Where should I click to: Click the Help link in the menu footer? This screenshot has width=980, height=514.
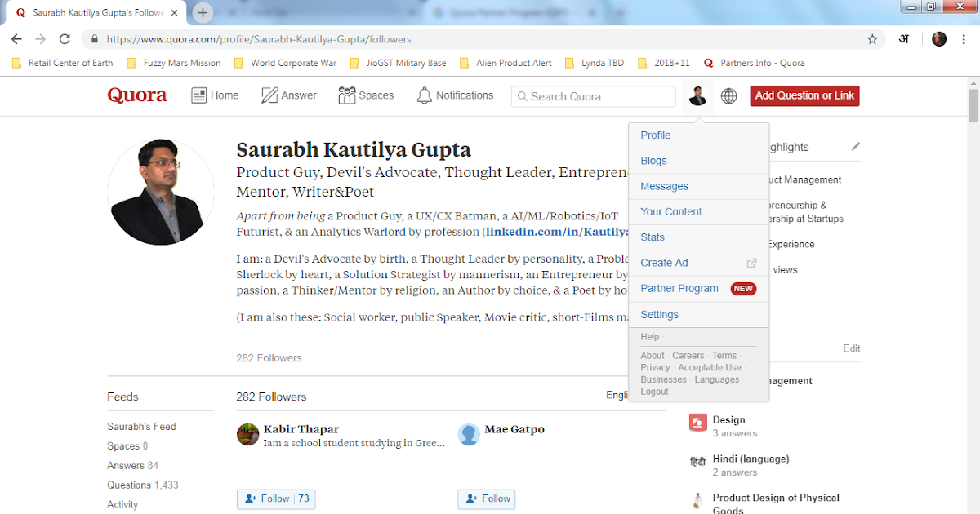click(x=650, y=337)
